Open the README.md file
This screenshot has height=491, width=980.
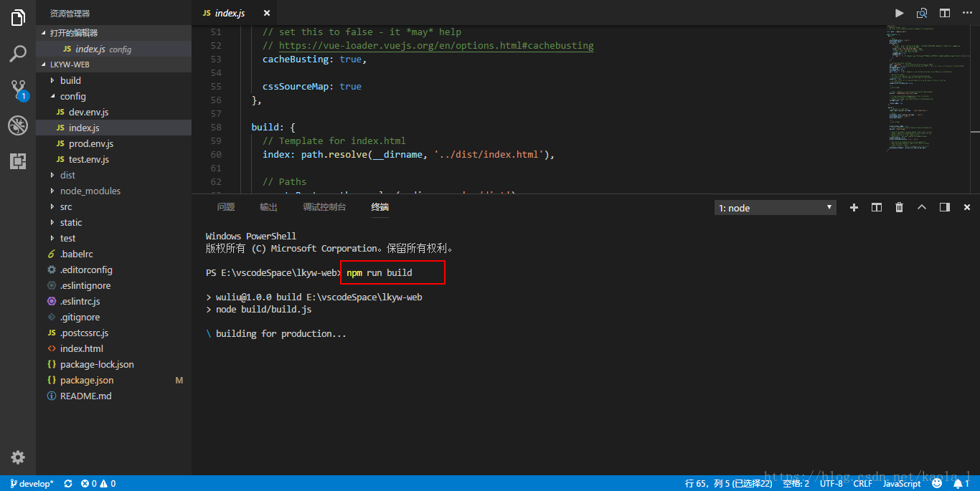pyautogui.click(x=113, y=396)
